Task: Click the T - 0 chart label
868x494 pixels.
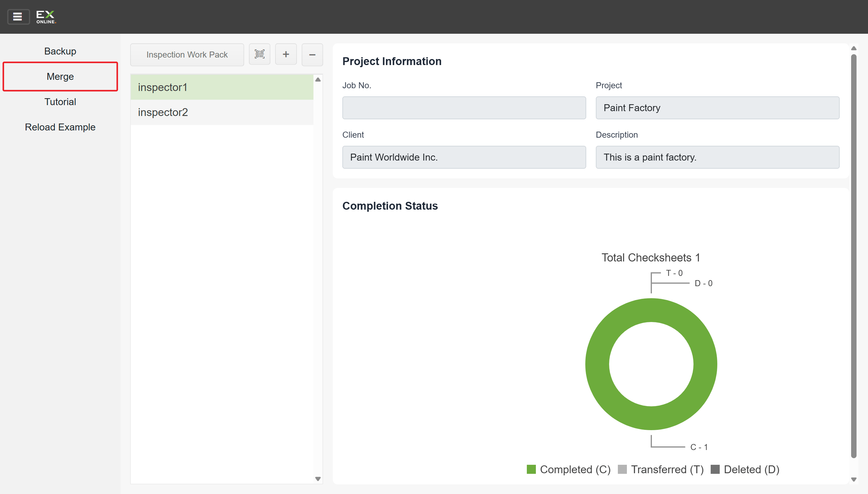Action: 674,273
